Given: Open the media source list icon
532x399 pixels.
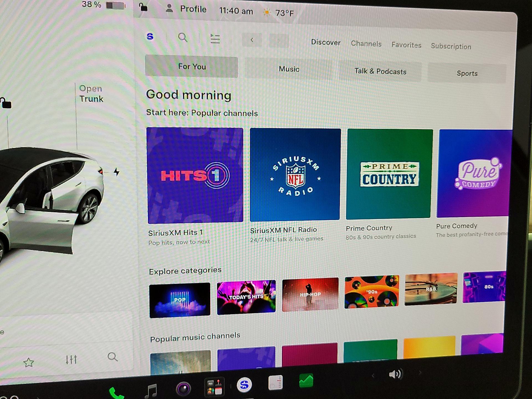Looking at the screenshot, I should pos(215,39).
